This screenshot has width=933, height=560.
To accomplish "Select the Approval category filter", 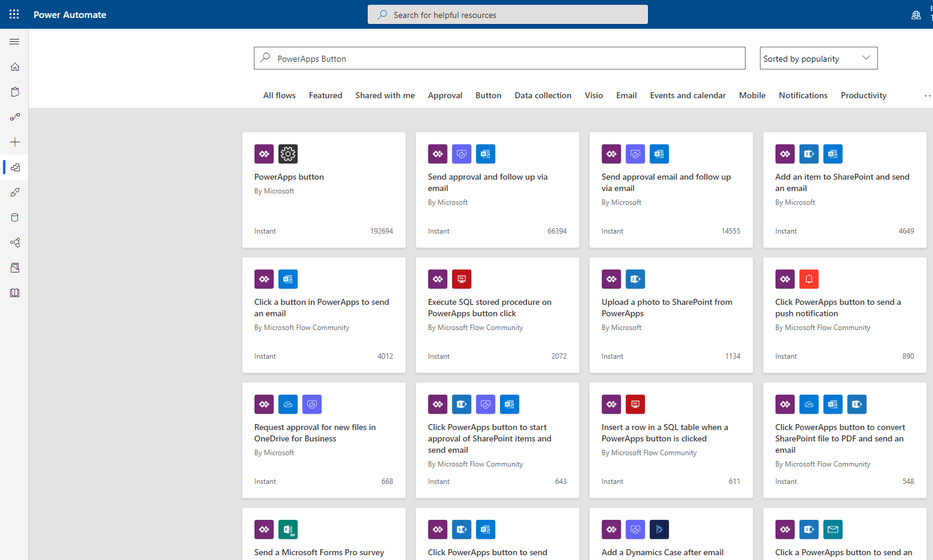I will pos(445,95).
